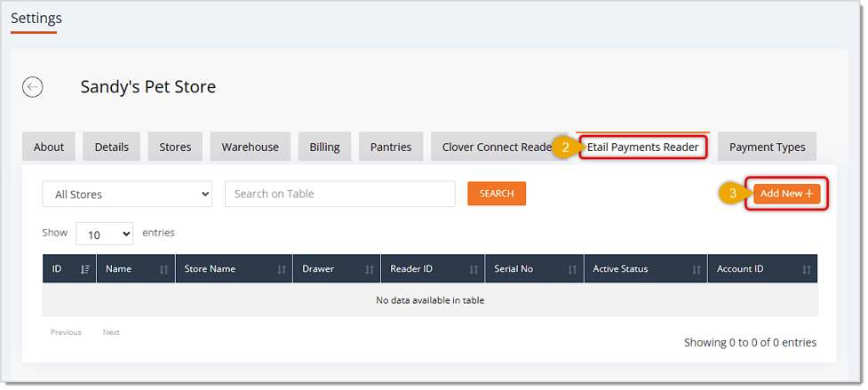Sort by Active Status column arrows
Viewport: 868px width, 390px height.
pyautogui.click(x=697, y=269)
